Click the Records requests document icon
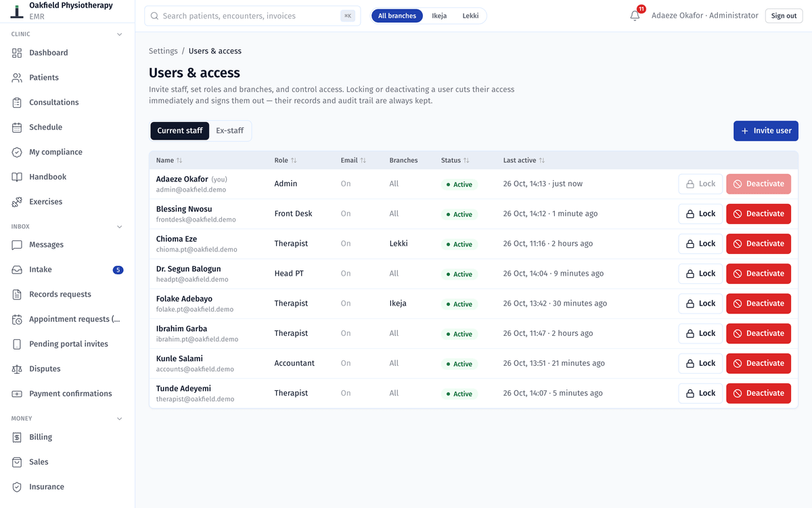This screenshot has height=508, width=812. point(17,295)
